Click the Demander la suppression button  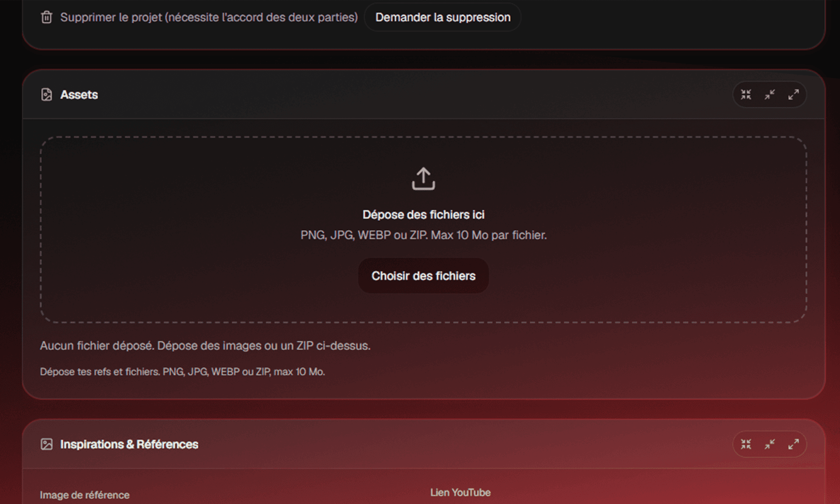[442, 17]
